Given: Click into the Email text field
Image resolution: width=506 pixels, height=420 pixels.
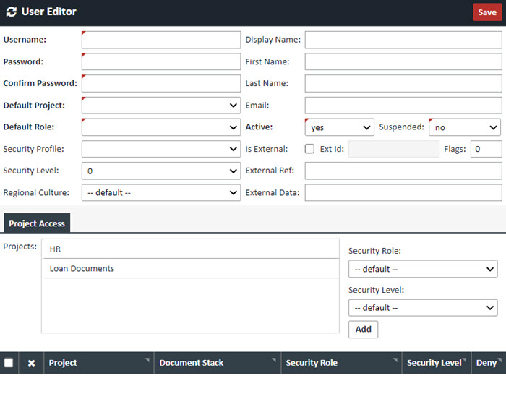Looking at the screenshot, I should [403, 106].
